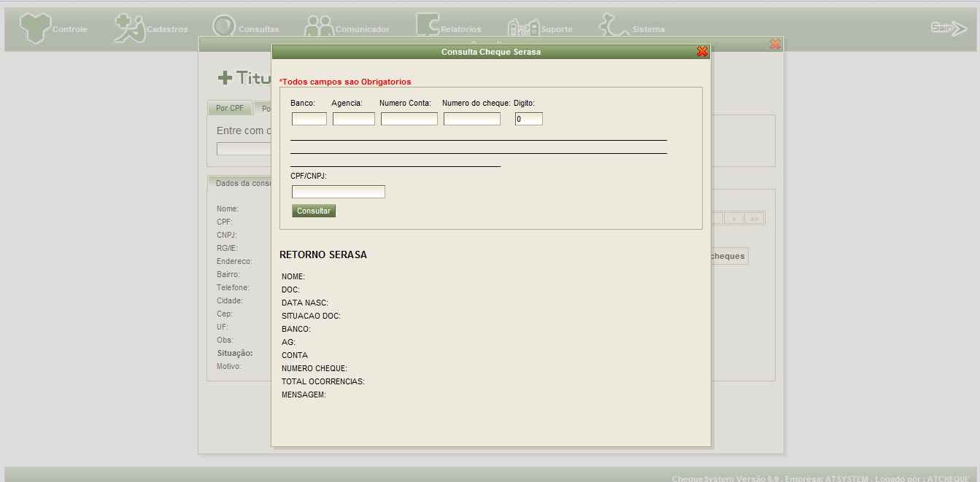Click the Obs: label in background window
980x482 pixels.
225,340
